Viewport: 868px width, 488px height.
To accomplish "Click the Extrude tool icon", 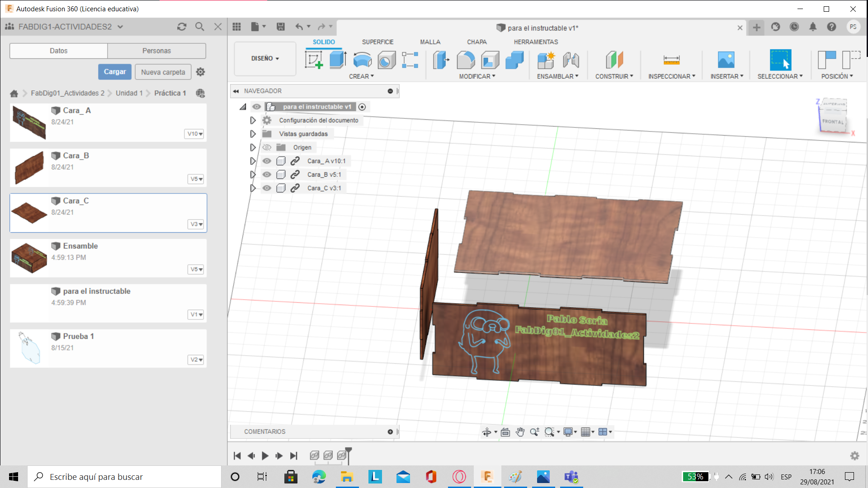I will coord(337,60).
